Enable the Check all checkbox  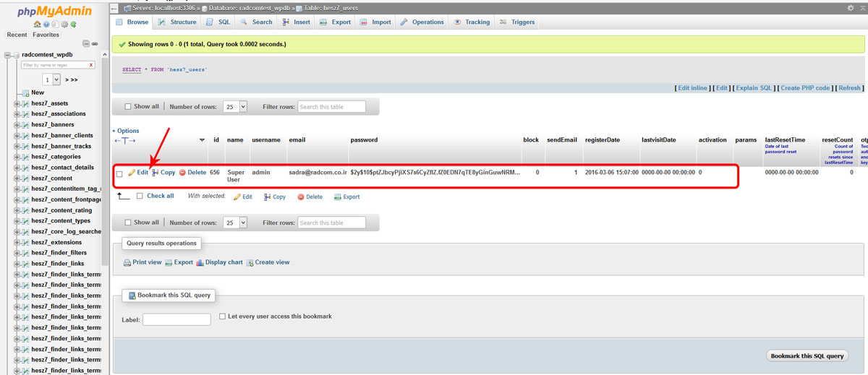pyautogui.click(x=140, y=196)
